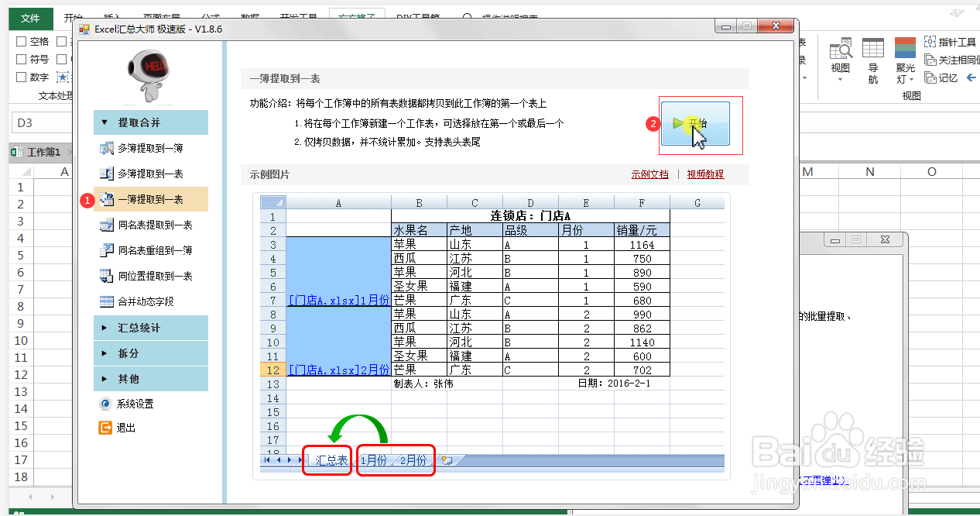
Task: Toggle the 数字 checkbox on
Action: click(21, 77)
